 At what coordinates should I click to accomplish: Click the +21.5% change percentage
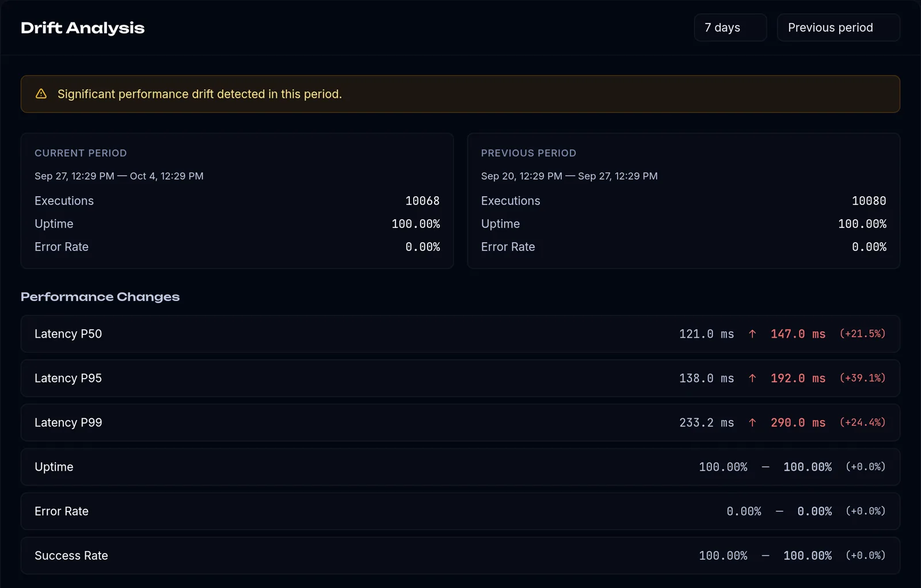coord(862,334)
